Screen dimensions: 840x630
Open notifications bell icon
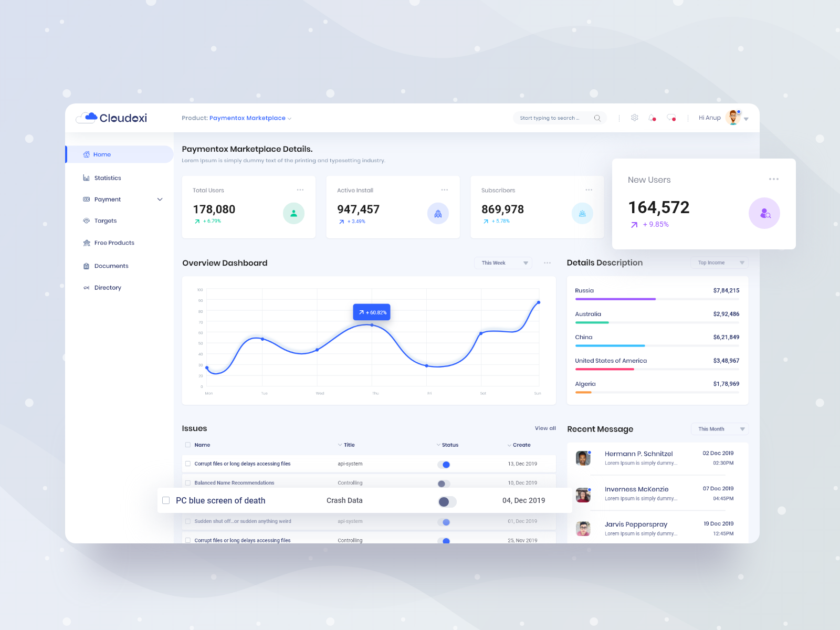pyautogui.click(x=652, y=118)
